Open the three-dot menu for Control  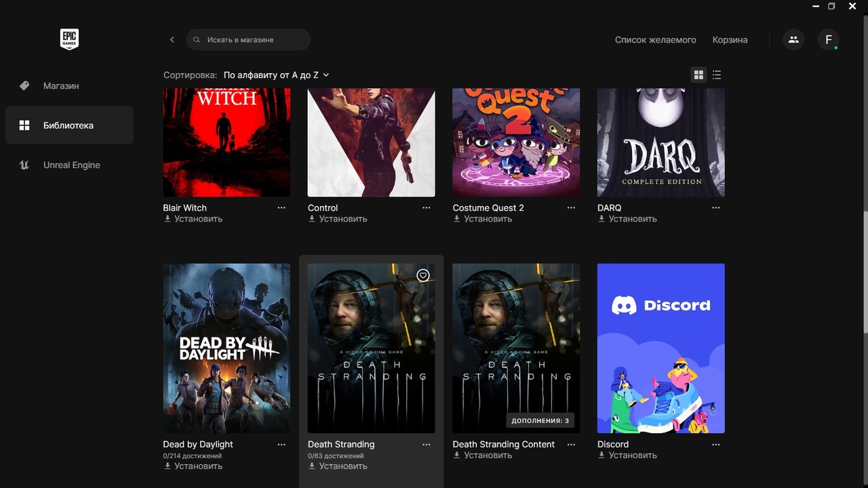tap(427, 208)
